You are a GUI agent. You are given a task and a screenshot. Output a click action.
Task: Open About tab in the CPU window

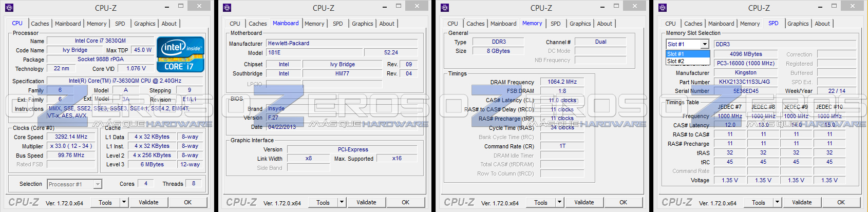tap(169, 24)
